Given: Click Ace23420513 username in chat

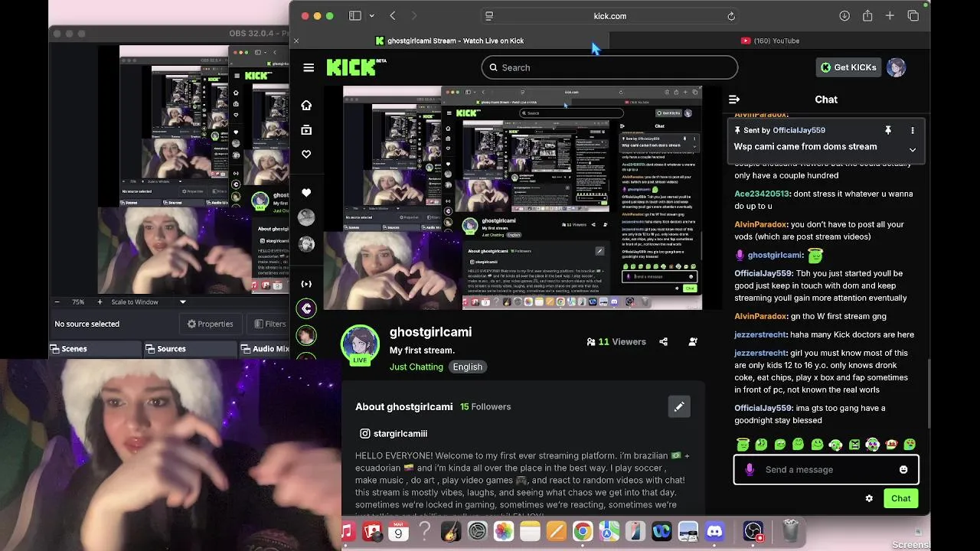Looking at the screenshot, I should coord(762,194).
